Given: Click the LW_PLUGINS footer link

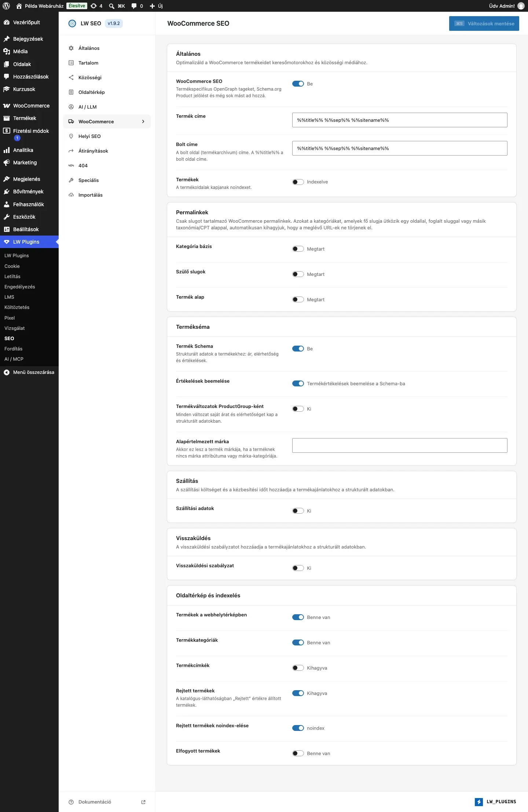Looking at the screenshot, I should pos(495,802).
